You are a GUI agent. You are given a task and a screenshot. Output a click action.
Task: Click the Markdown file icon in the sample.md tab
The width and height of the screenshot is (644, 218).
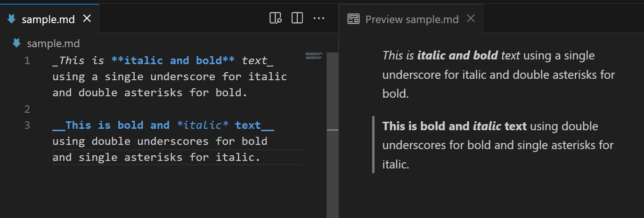pos(12,19)
